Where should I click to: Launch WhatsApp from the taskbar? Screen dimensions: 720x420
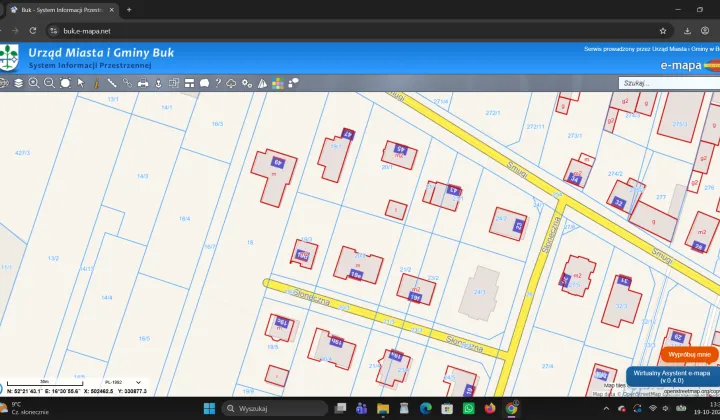click(469, 408)
